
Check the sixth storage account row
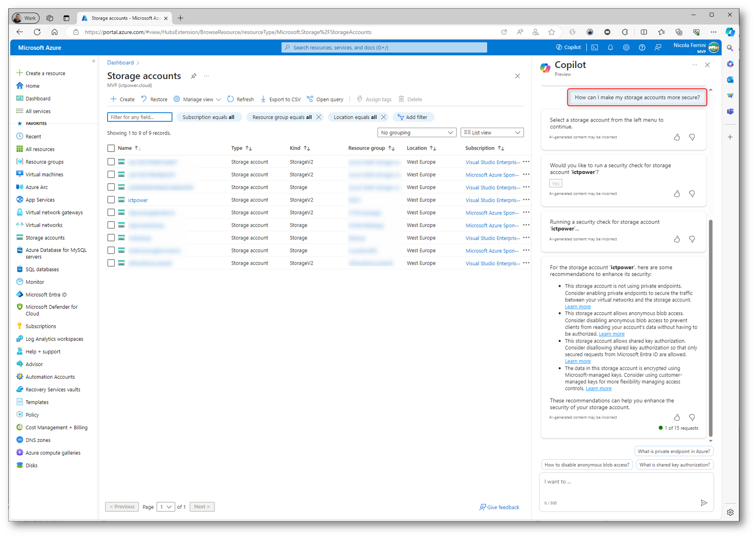(x=111, y=225)
